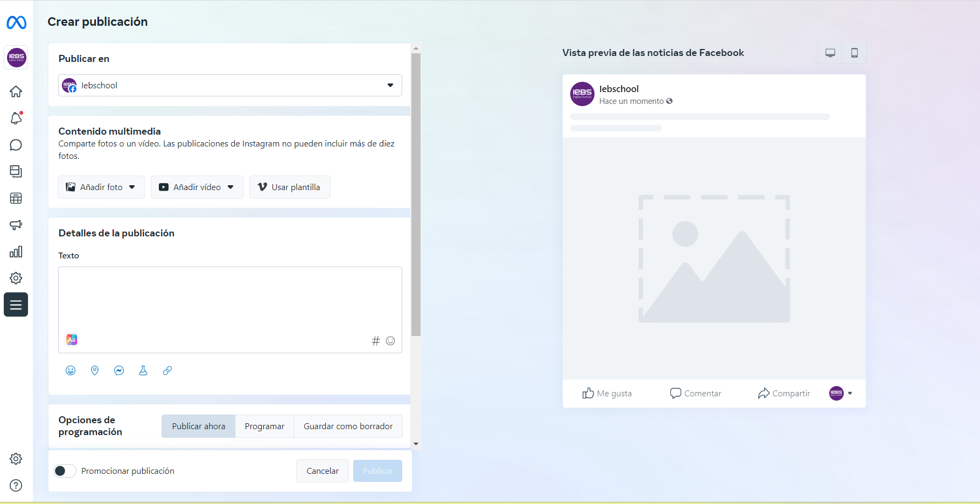Switch preview to mobile view
This screenshot has width=980, height=504.
click(x=854, y=53)
